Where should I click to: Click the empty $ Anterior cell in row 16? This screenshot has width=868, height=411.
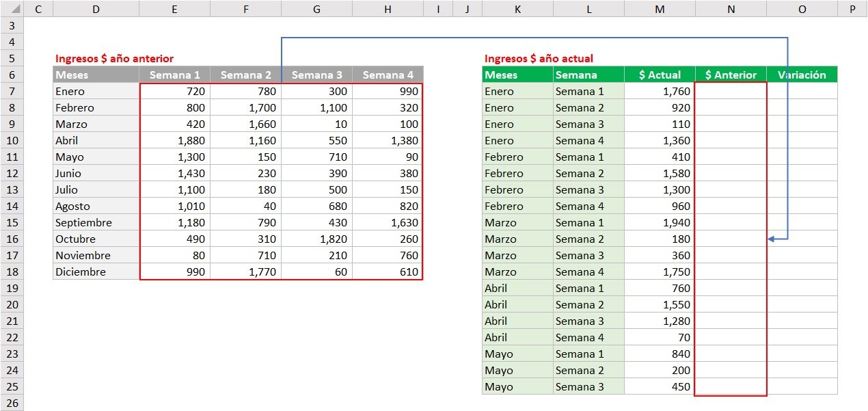tap(731, 239)
